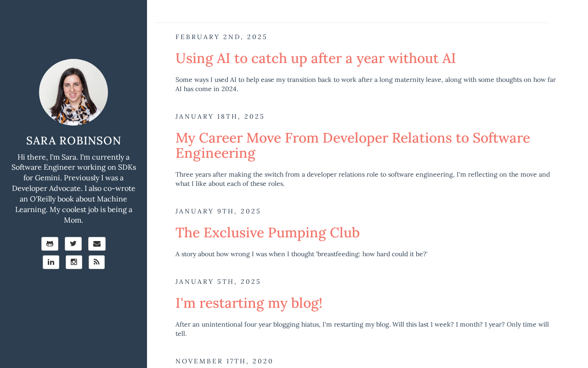588x368 pixels.
Task: Open the Career Move From Developer Relations post
Action: pyautogui.click(x=353, y=145)
